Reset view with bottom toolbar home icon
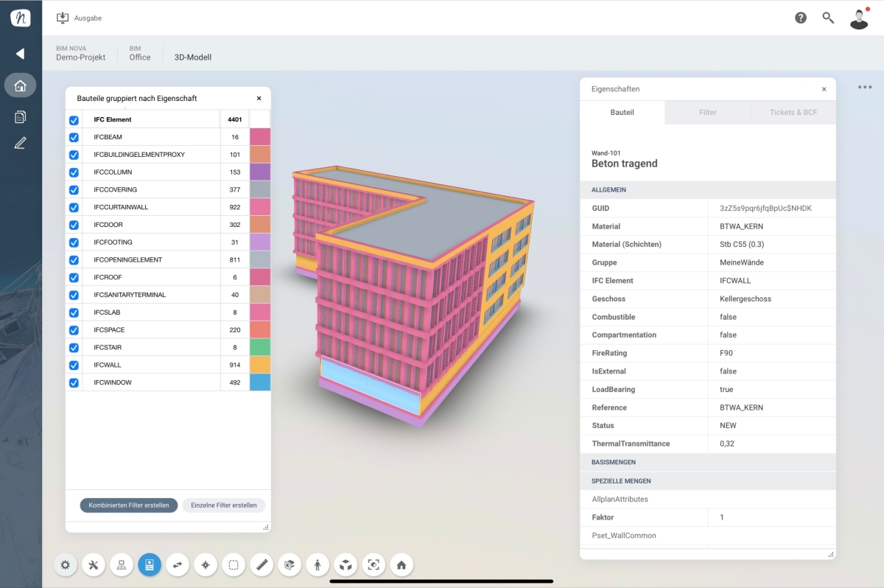The width and height of the screenshot is (884, 588). click(401, 565)
